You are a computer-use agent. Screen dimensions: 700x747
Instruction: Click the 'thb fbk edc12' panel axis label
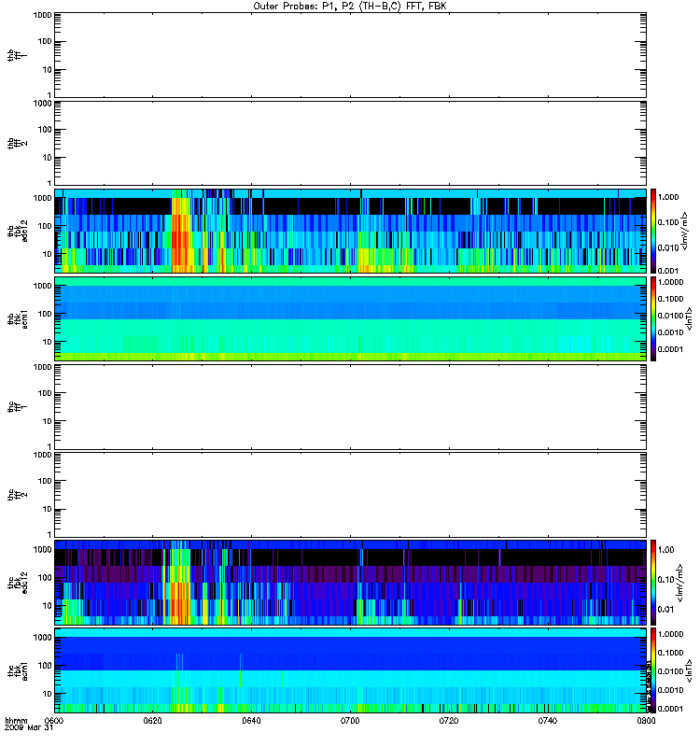pos(18,231)
